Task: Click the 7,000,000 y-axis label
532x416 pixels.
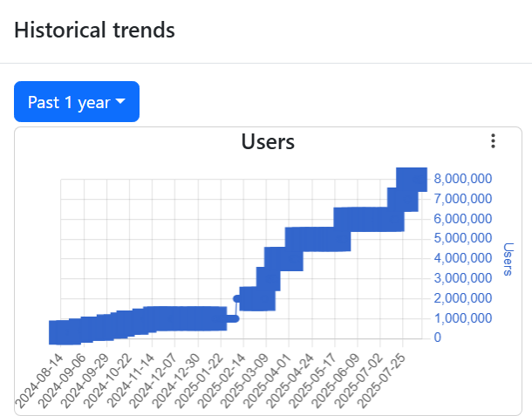Action: pyautogui.click(x=464, y=199)
